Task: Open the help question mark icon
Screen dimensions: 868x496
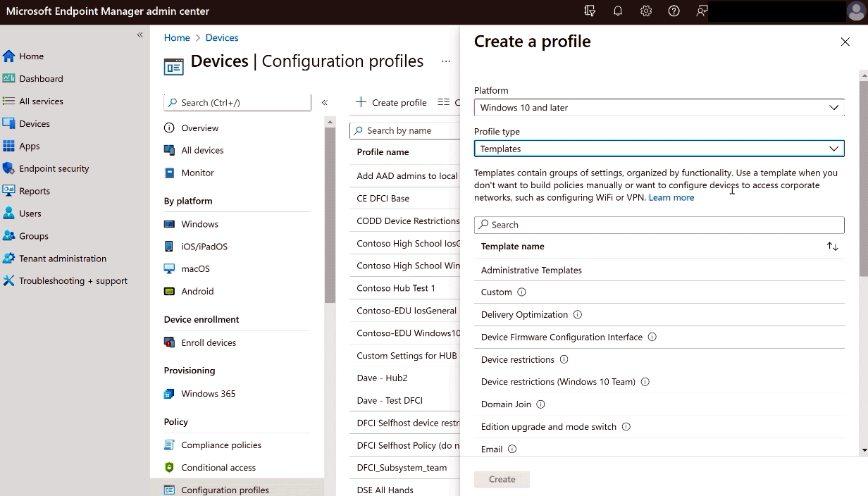Action: (674, 11)
